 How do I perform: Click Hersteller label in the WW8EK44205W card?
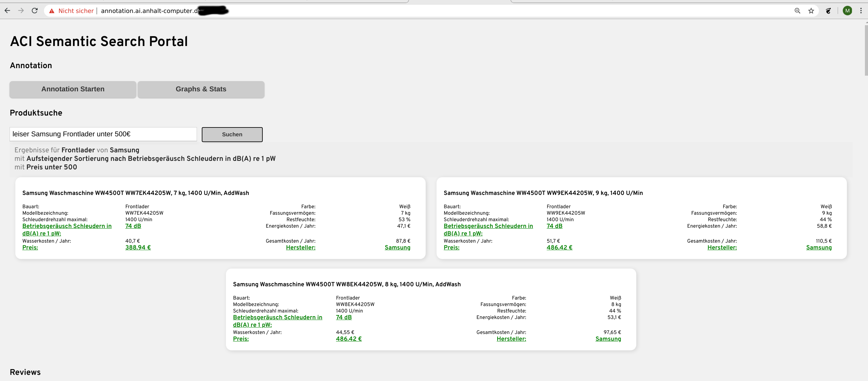point(511,339)
